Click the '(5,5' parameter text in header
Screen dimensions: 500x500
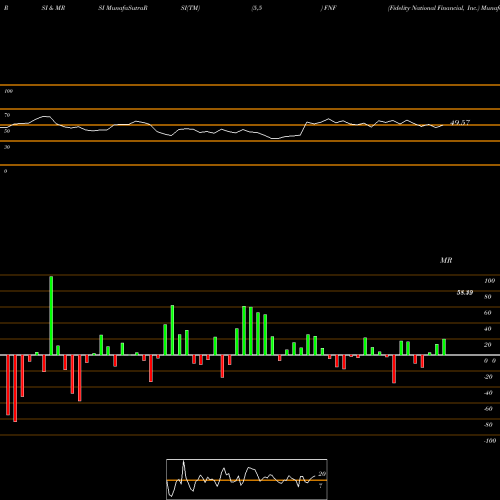[x=257, y=8]
